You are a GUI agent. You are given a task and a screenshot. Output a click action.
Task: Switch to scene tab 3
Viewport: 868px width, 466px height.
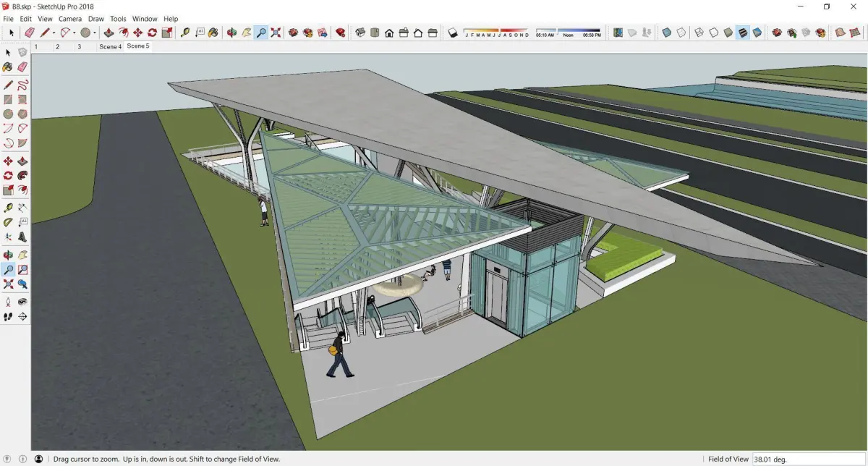pyautogui.click(x=80, y=46)
